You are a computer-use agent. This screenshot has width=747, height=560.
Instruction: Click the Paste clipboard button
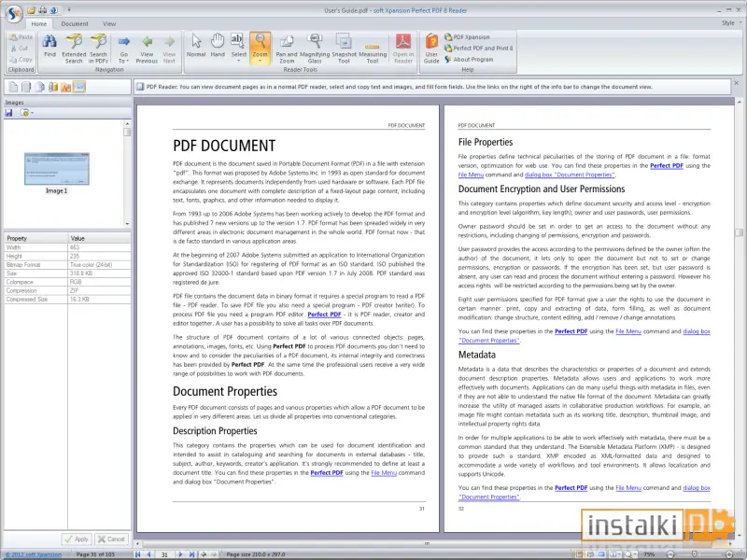[x=21, y=37]
